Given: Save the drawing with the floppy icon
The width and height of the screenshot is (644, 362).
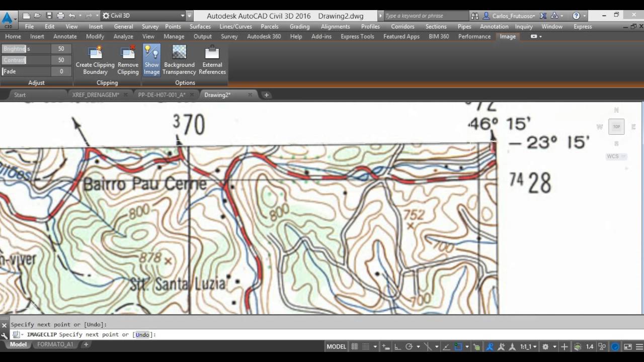Looking at the screenshot, I should [x=49, y=16].
